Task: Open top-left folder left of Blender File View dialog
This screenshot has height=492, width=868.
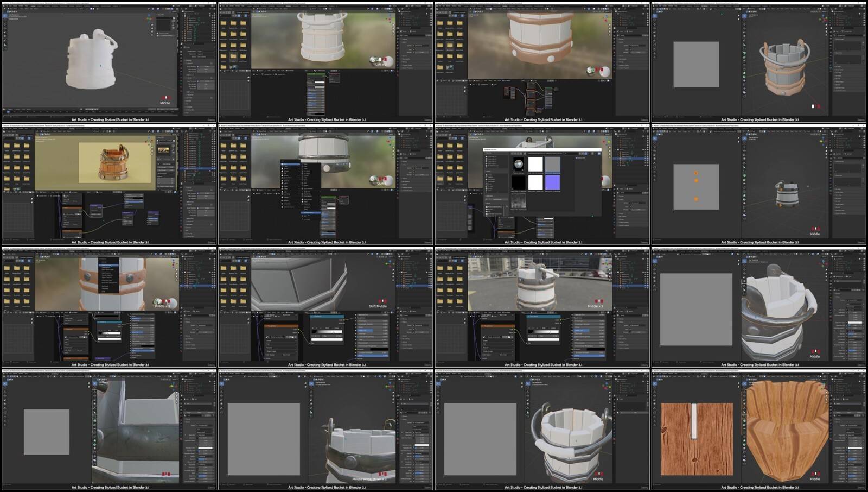Action: click(440, 146)
